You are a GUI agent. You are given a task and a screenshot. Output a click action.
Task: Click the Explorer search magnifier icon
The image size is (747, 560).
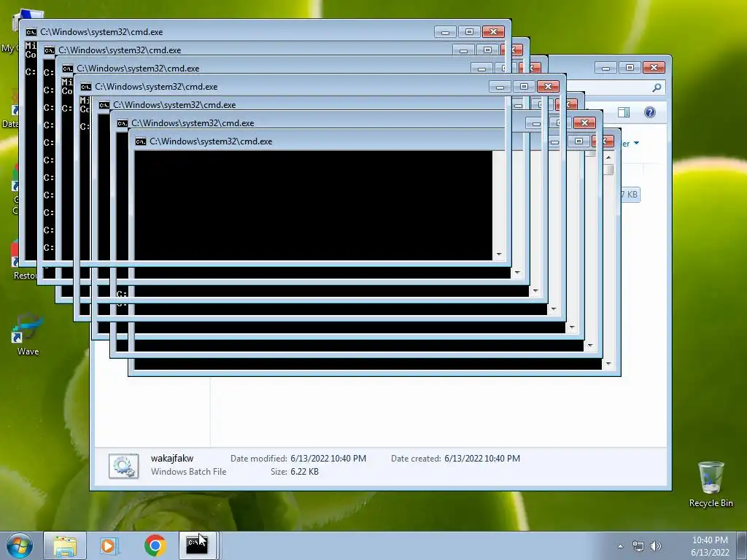(657, 87)
